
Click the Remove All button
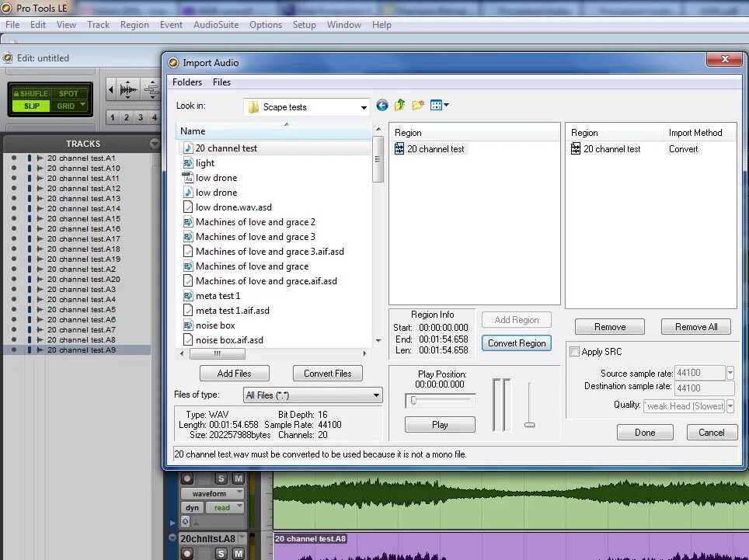click(x=696, y=327)
